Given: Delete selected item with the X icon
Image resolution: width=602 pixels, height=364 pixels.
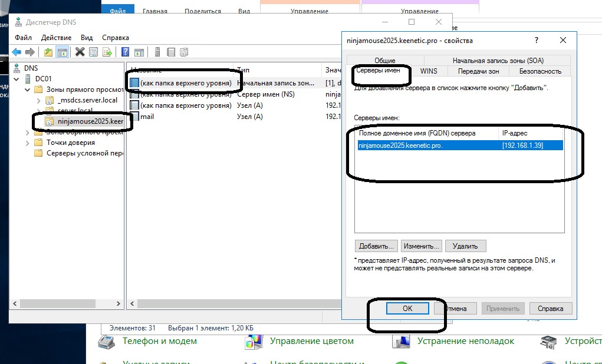Looking at the screenshot, I should pos(80,52).
